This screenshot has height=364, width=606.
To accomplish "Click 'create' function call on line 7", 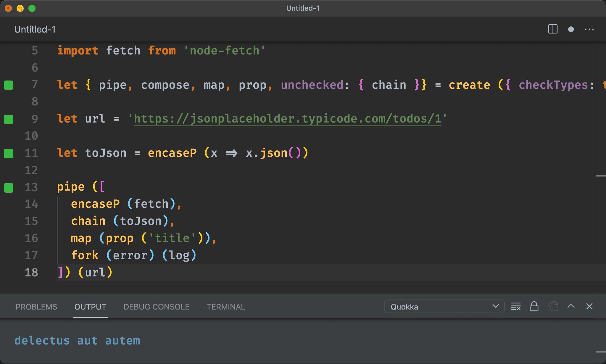I will pos(469,85).
